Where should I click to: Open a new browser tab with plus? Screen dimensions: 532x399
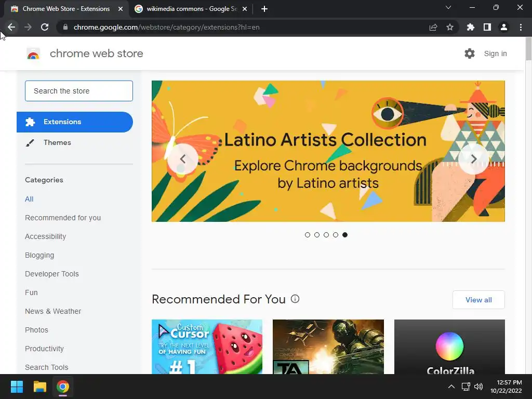tap(264, 9)
